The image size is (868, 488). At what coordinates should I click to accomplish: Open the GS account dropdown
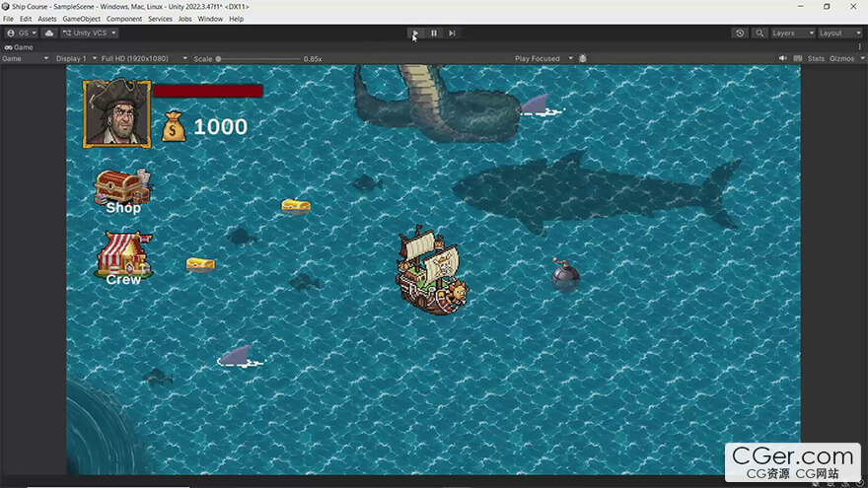pos(21,34)
